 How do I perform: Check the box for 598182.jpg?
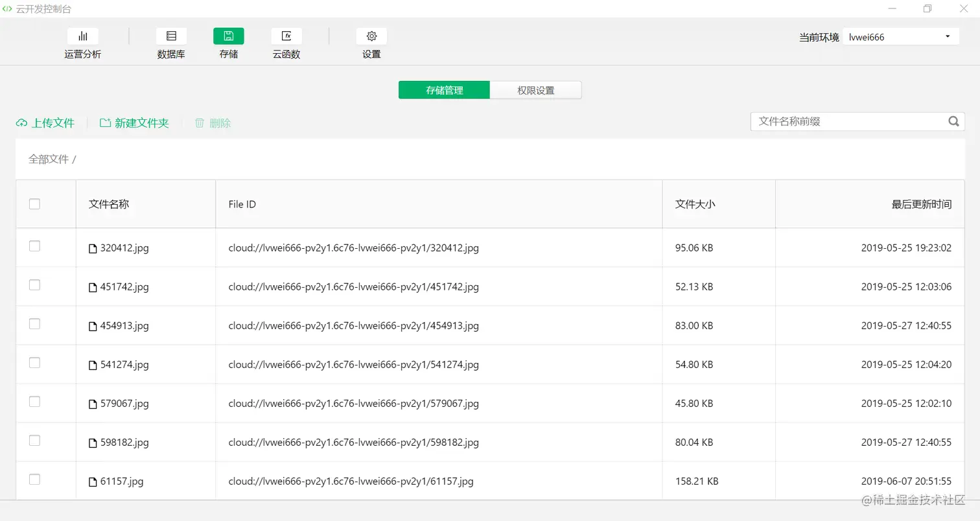pyautogui.click(x=34, y=440)
